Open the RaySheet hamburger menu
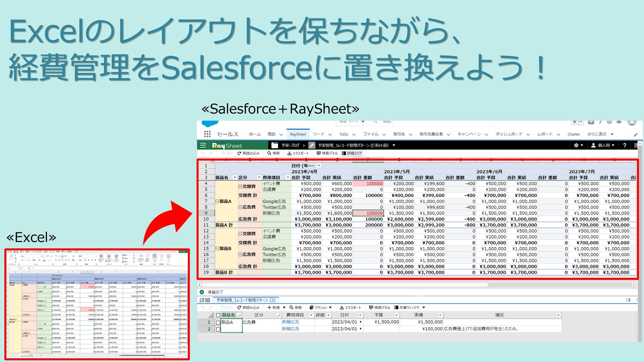The image size is (644, 362). click(203, 145)
